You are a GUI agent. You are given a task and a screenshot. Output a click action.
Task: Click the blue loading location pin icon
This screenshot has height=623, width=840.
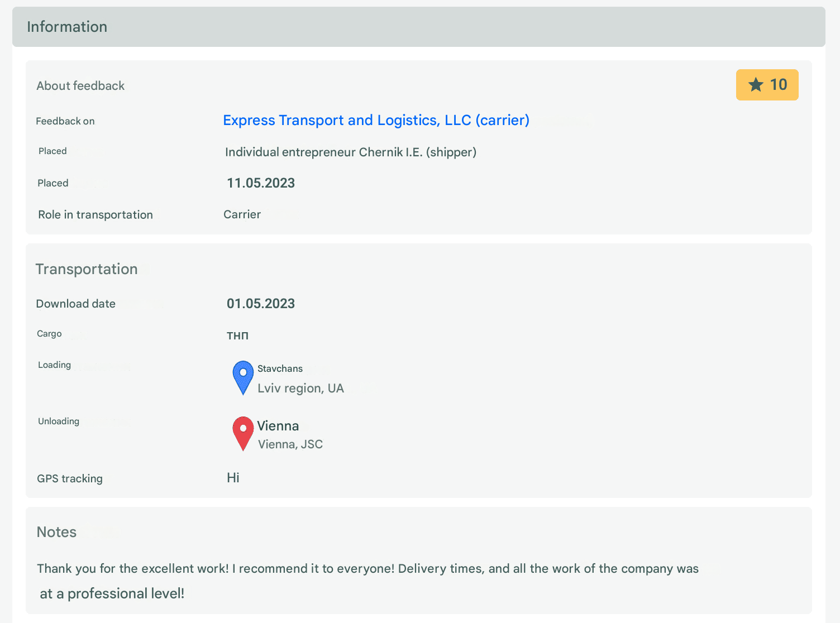point(243,378)
